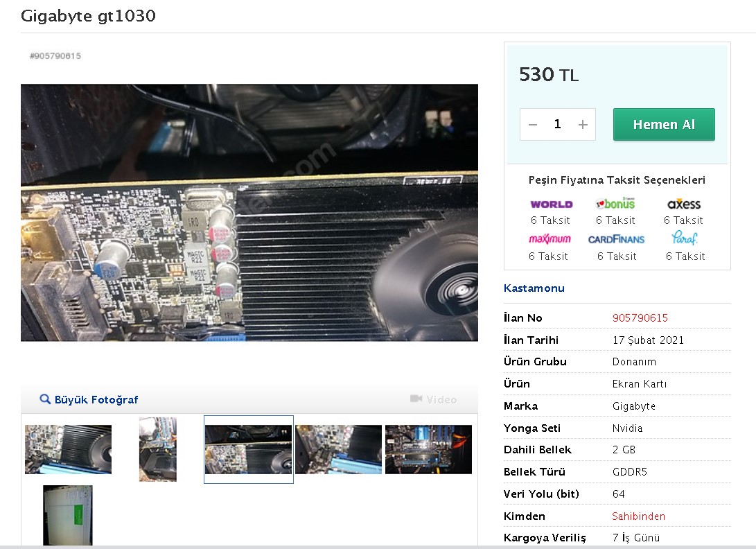Click the Paraf card logo

click(x=684, y=238)
